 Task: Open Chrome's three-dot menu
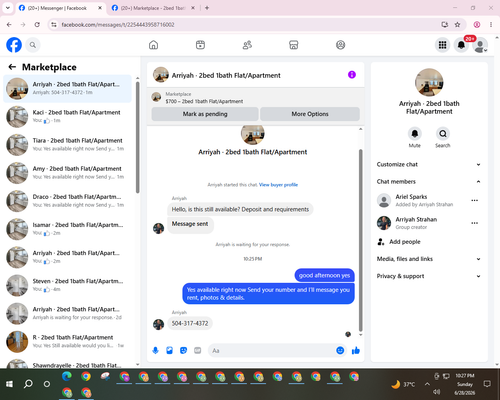491,25
